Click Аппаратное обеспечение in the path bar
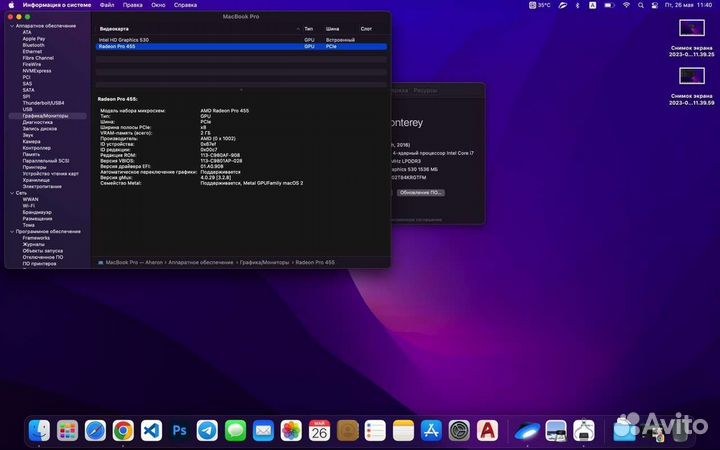Screen dimensions: 720x450 [x=201, y=263]
